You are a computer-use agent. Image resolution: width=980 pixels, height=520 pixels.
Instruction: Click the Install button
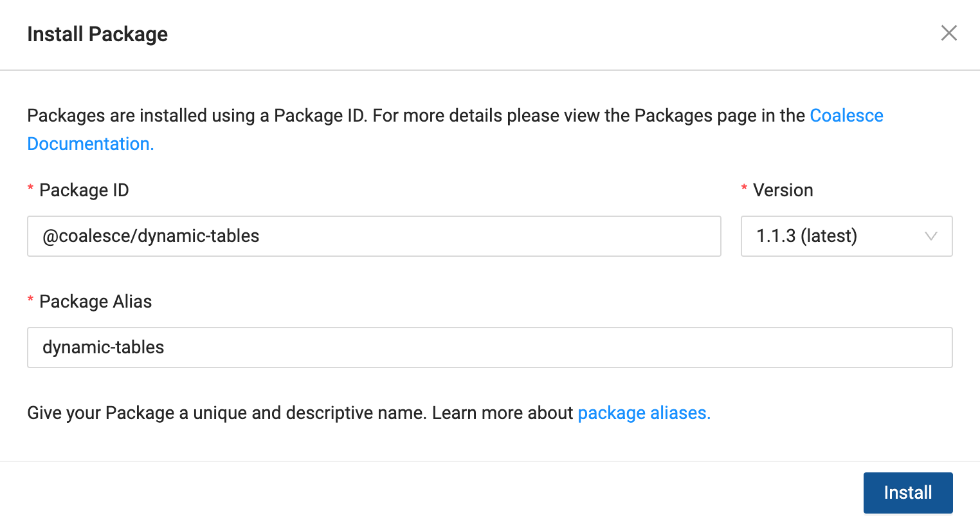point(907,493)
